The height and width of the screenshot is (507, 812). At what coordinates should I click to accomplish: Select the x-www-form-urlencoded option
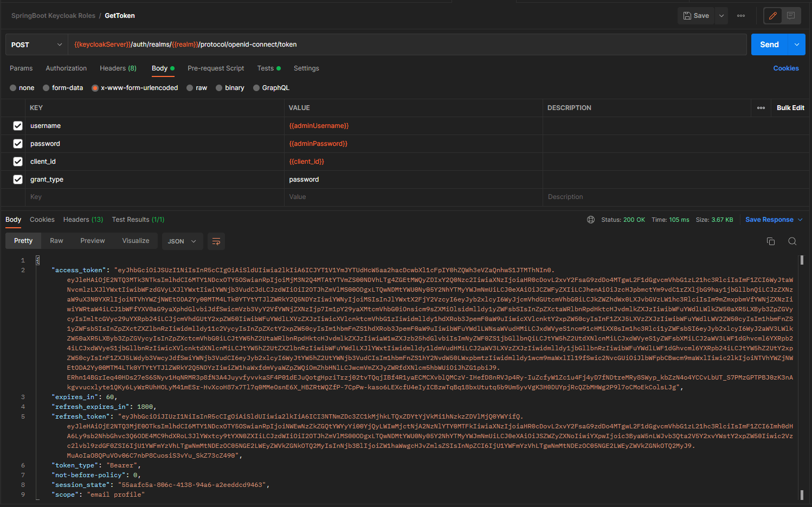134,88
